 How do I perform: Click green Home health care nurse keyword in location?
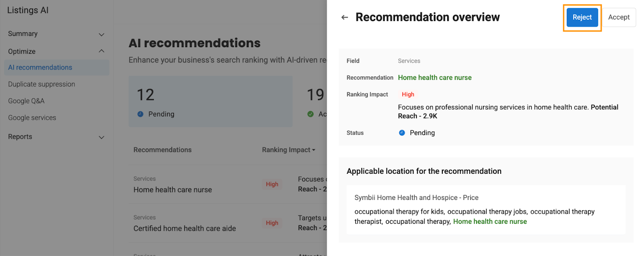pos(490,221)
